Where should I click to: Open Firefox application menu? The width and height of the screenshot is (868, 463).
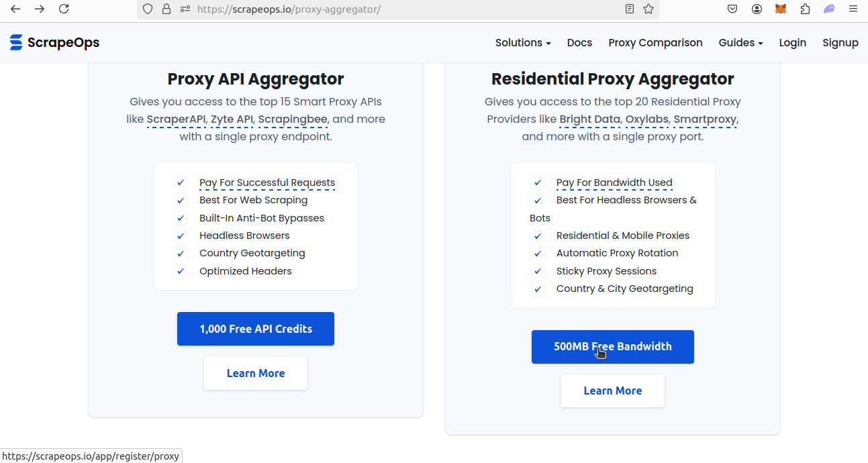[x=853, y=9]
